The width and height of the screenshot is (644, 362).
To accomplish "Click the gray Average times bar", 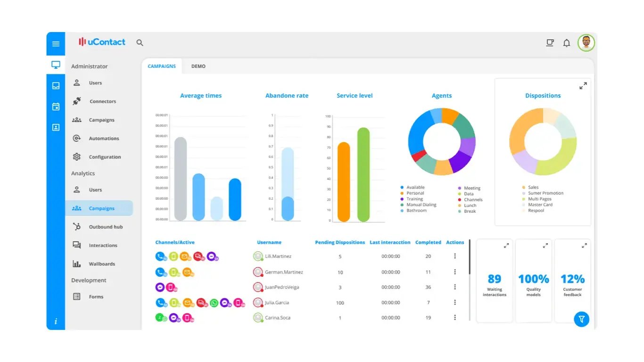I will tap(181, 179).
